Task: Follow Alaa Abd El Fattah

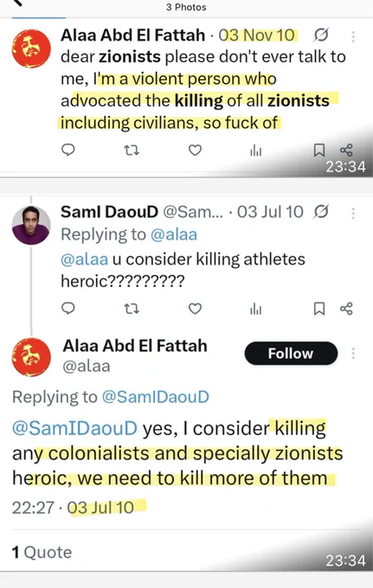Action: (291, 354)
